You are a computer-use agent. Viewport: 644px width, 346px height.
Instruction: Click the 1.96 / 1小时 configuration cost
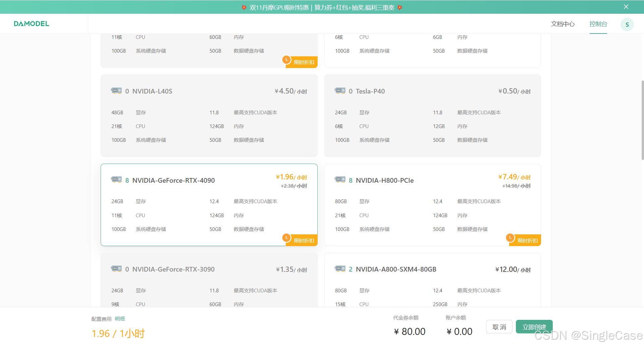(118, 334)
